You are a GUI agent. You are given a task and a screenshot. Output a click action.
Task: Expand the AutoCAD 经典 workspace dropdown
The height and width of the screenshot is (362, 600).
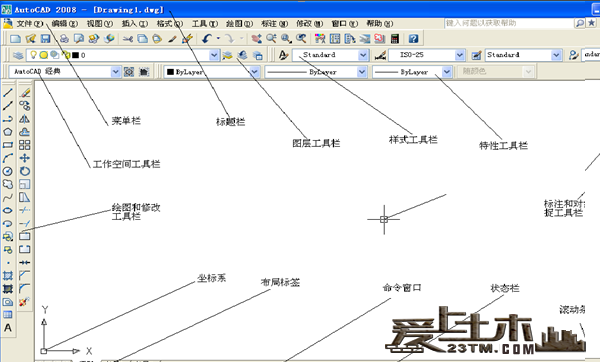point(115,72)
